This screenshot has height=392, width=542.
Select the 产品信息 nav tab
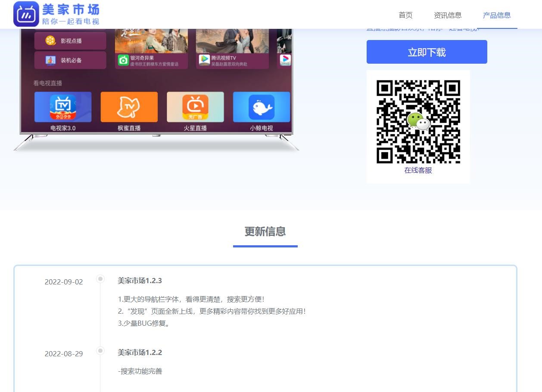497,15
